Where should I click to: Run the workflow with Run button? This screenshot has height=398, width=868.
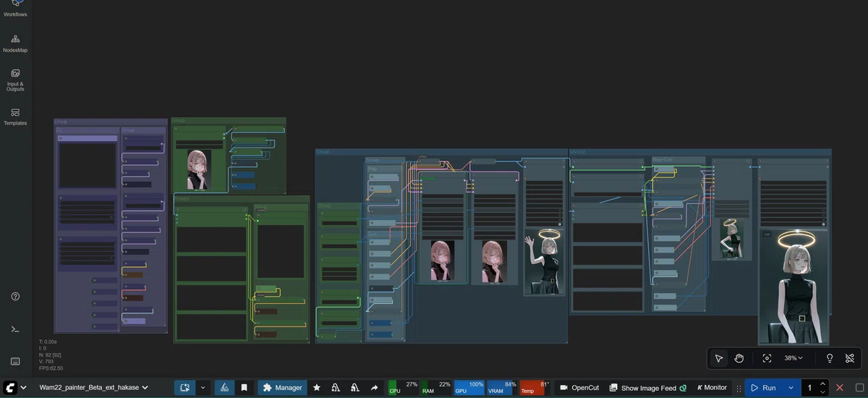(x=764, y=388)
